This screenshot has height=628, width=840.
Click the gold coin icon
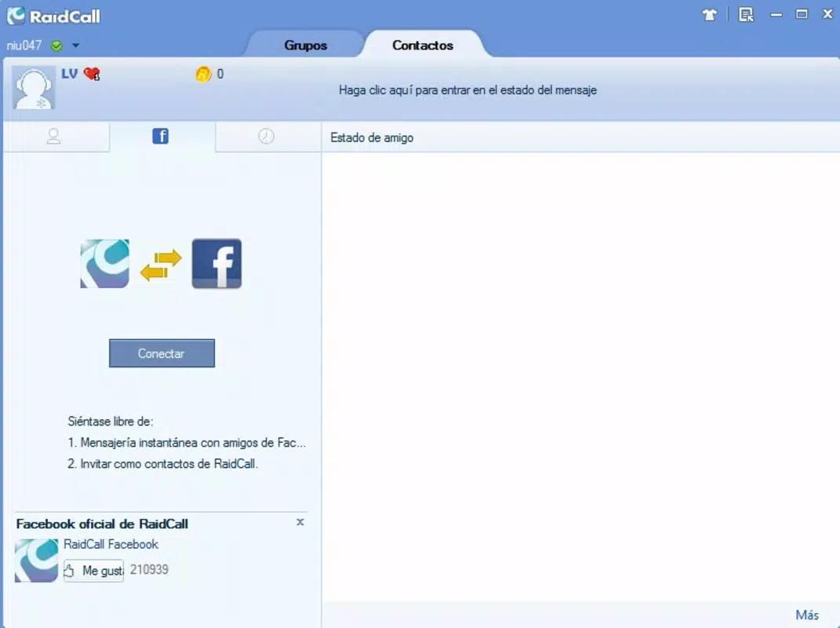pyautogui.click(x=203, y=74)
